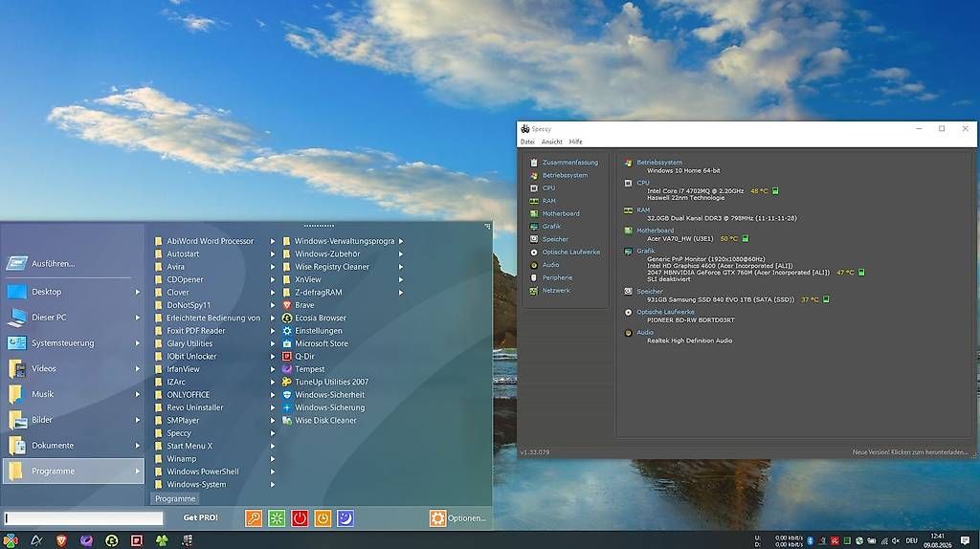This screenshot has width=980, height=549.
Task: Open Windows-Sicherheit entry
Action: pos(323,395)
